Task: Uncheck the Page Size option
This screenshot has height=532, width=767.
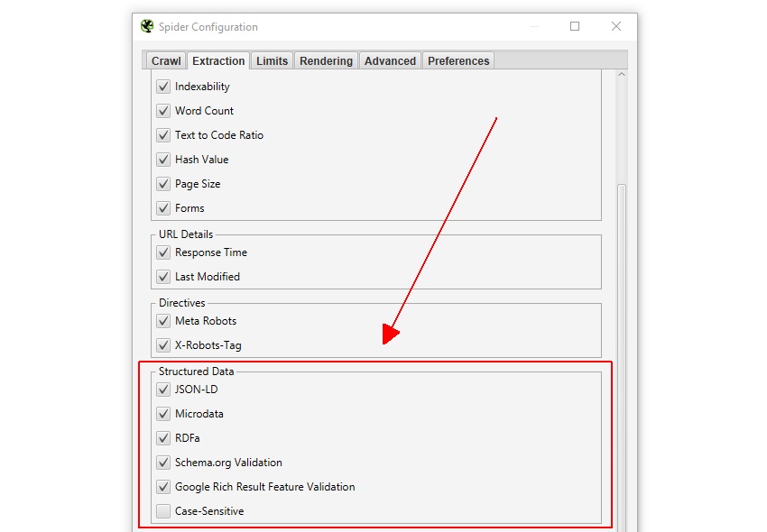Action: 163,184
